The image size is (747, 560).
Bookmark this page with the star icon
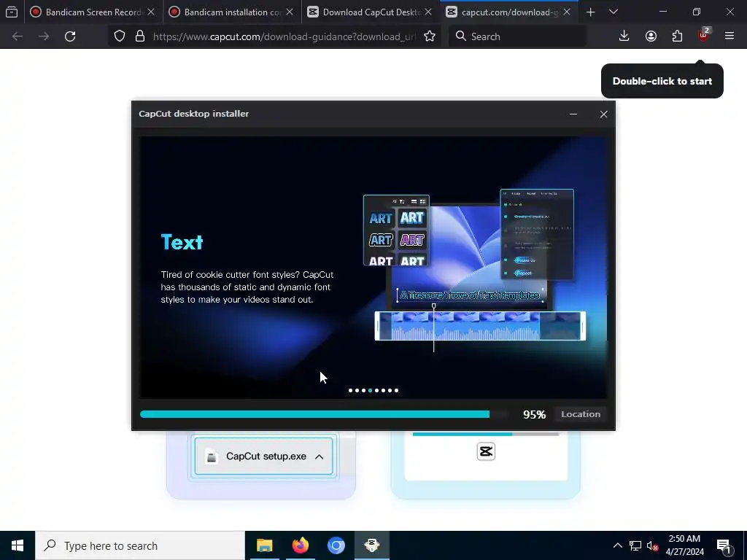(429, 36)
